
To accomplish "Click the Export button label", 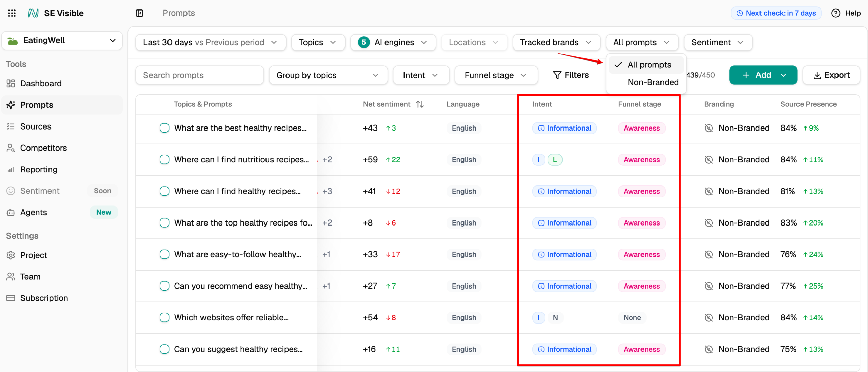I will (x=837, y=75).
